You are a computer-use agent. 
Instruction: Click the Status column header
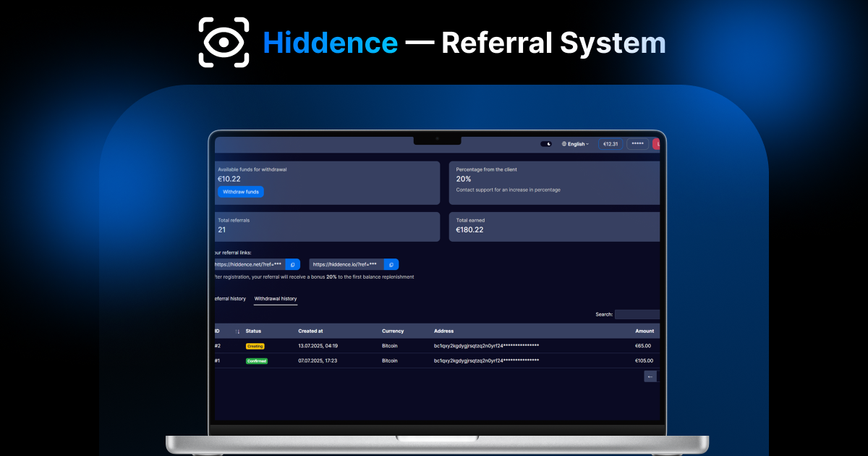click(x=254, y=331)
